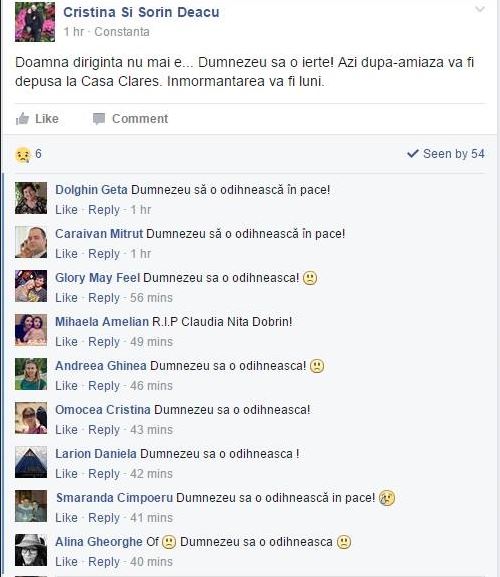Like Dolghin Geta's comment

tap(66, 210)
